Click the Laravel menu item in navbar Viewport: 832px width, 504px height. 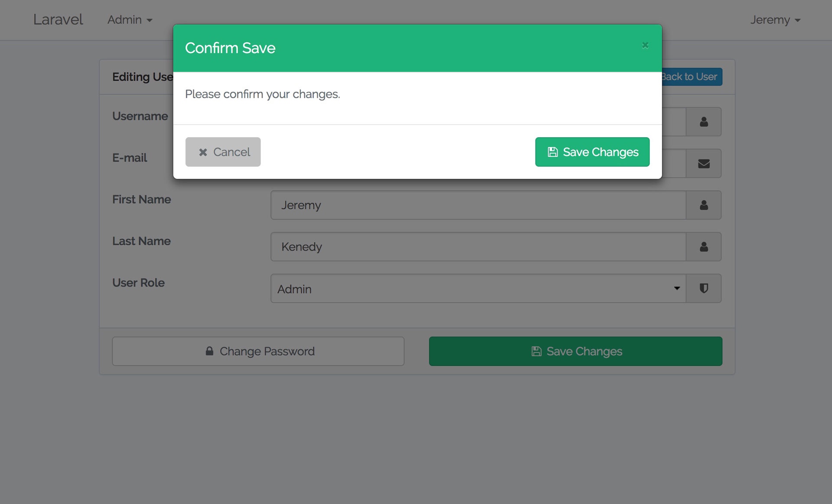point(58,19)
